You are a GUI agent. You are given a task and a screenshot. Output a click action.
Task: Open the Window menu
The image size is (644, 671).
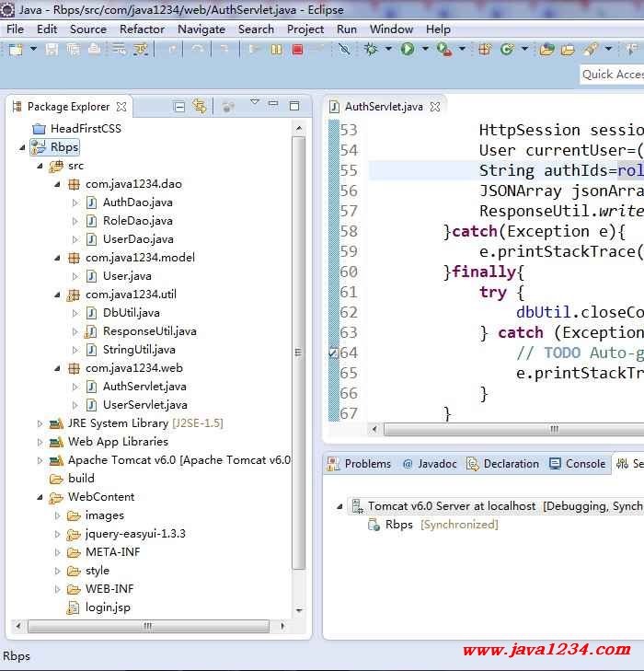[391, 29]
